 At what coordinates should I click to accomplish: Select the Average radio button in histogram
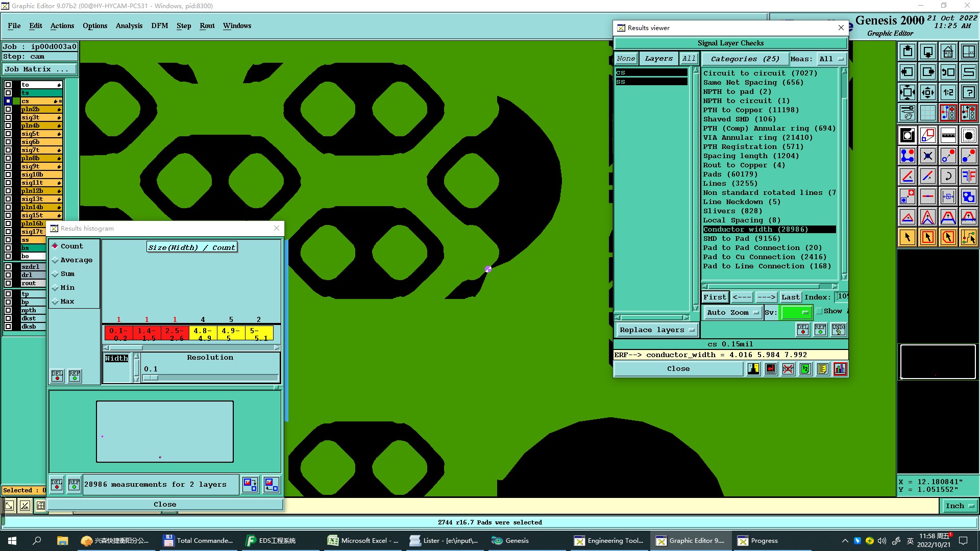point(55,260)
